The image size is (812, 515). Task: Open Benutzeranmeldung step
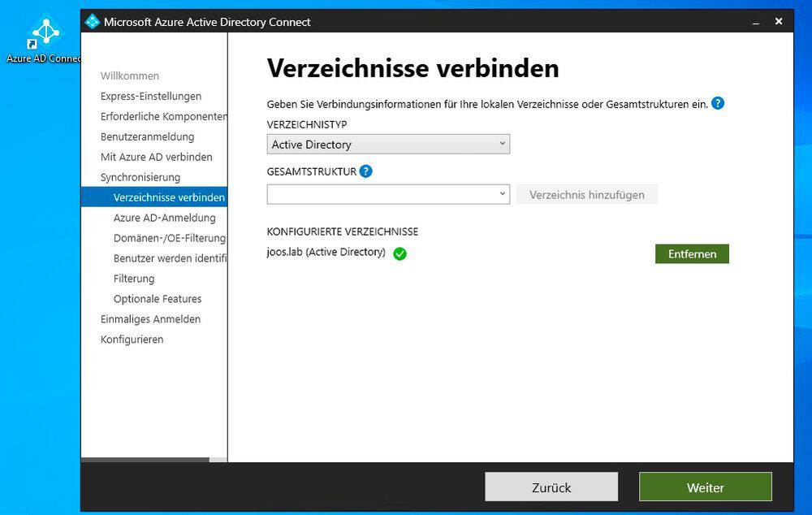(x=147, y=136)
